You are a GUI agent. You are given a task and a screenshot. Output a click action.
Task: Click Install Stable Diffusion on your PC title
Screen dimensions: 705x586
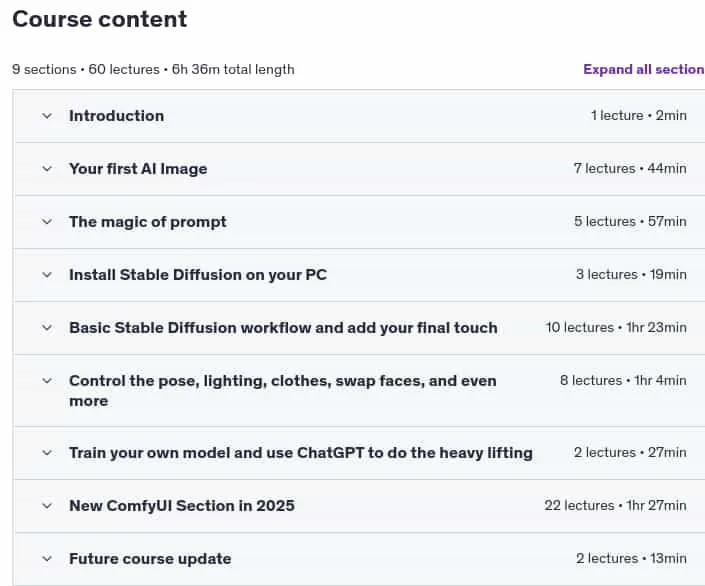point(198,275)
